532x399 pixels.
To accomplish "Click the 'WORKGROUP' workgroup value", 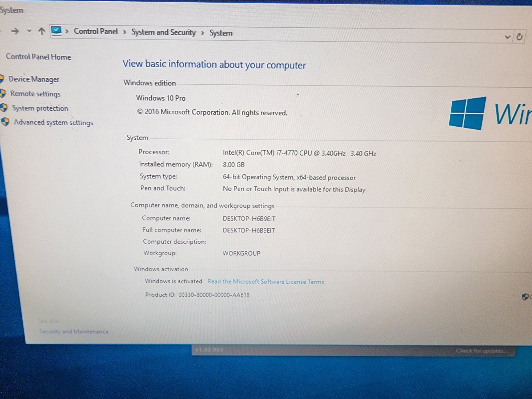I will [x=241, y=253].
